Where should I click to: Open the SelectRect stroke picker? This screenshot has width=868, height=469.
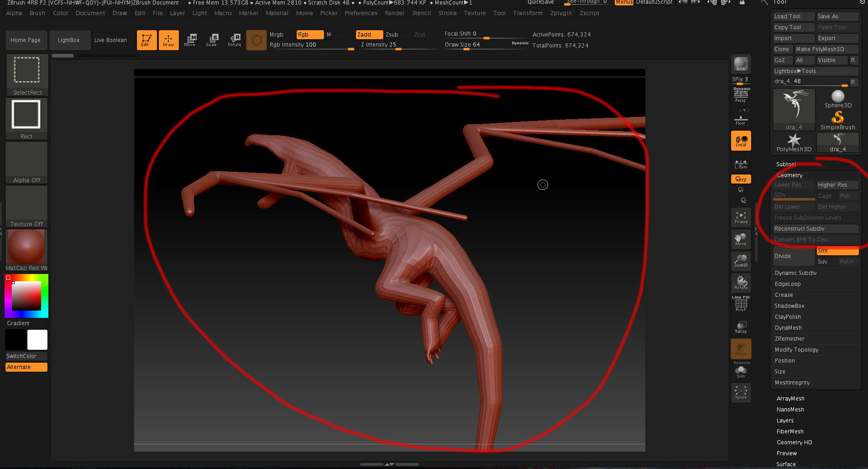27,75
